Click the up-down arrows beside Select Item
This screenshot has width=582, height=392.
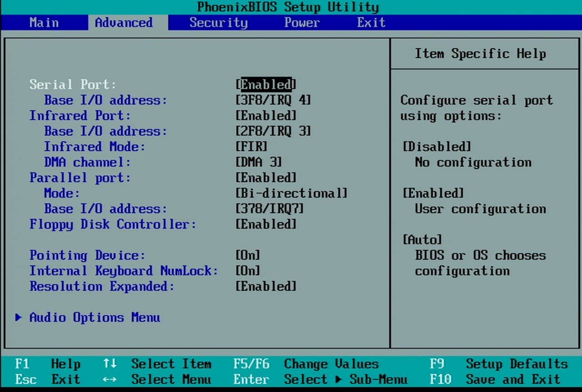click(x=110, y=364)
